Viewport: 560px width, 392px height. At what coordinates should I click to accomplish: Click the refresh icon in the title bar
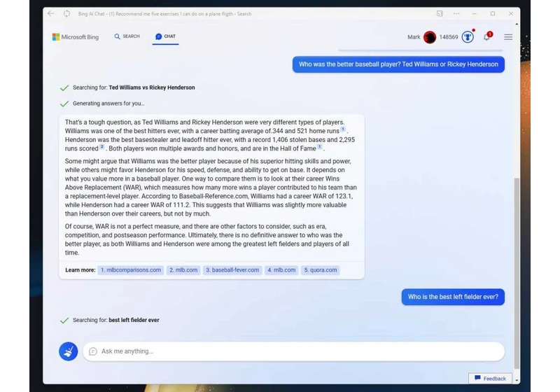pyautogui.click(x=66, y=13)
